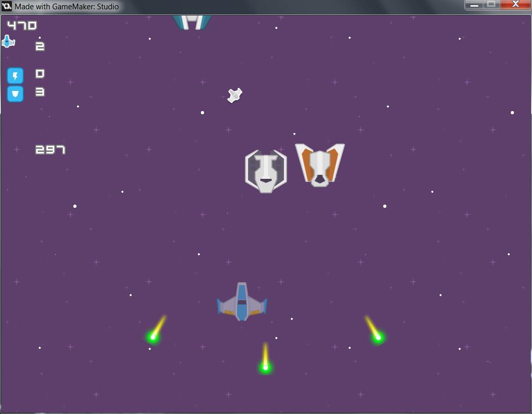Click the small white drifting satellite

pyautogui.click(x=235, y=95)
